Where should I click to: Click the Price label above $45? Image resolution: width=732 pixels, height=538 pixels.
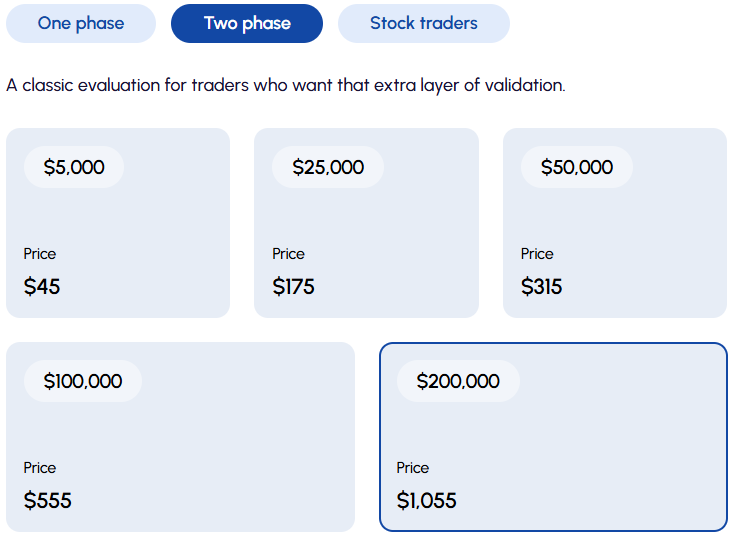40,254
